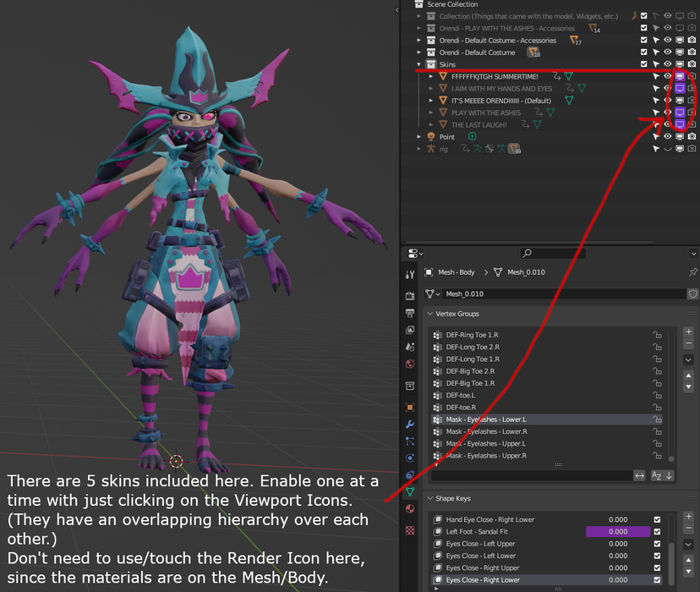Select the Mask - Eyelashes - Lower.R vertex group

click(x=547, y=431)
